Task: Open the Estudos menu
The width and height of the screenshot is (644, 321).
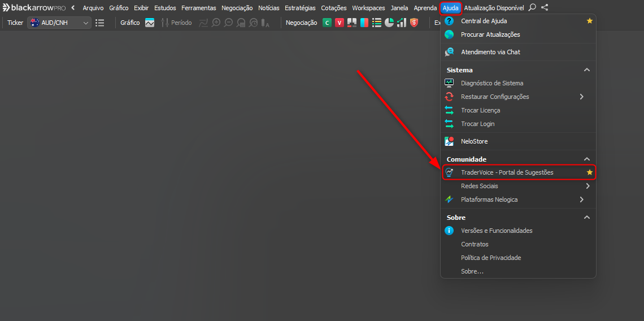Action: 165,8
